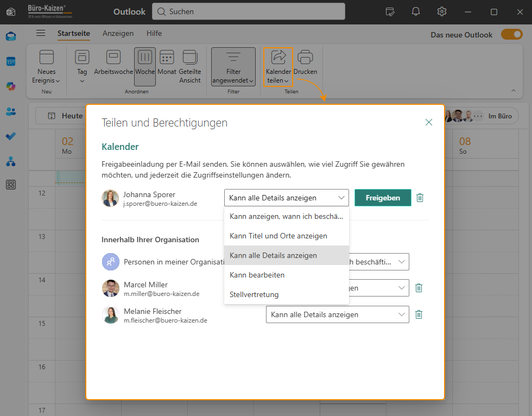Open the Mail icon in left sidebar
The height and width of the screenshot is (416, 532).
(x=11, y=36)
